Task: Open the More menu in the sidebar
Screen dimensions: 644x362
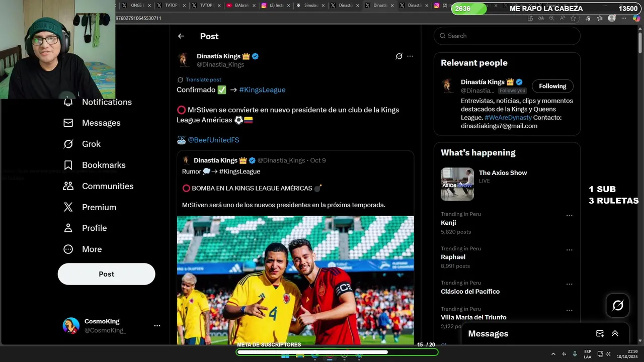Action: pyautogui.click(x=82, y=249)
